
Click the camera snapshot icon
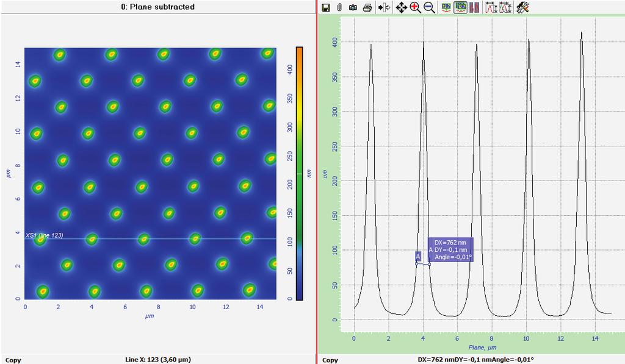(x=353, y=7)
